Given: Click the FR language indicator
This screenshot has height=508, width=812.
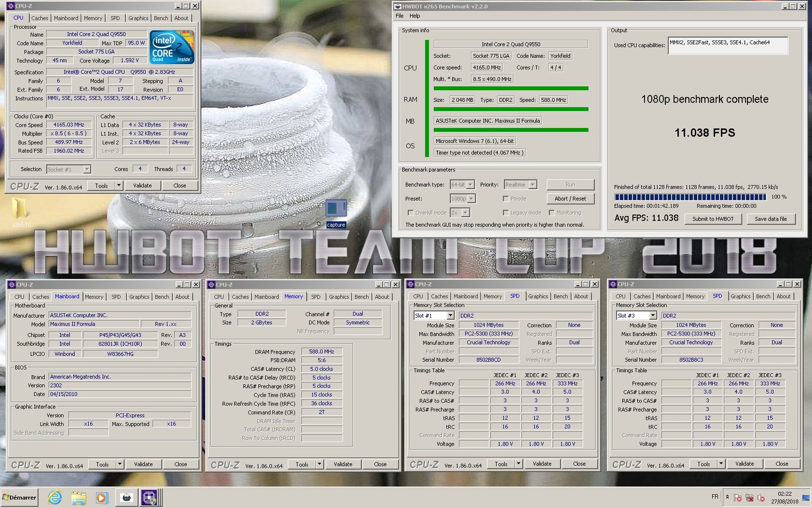Looking at the screenshot, I should 715,497.
